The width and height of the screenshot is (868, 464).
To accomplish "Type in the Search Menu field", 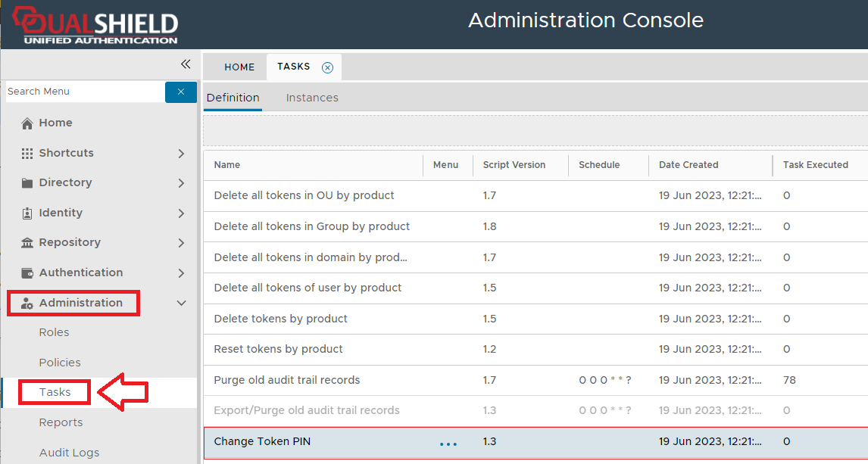I will click(83, 92).
